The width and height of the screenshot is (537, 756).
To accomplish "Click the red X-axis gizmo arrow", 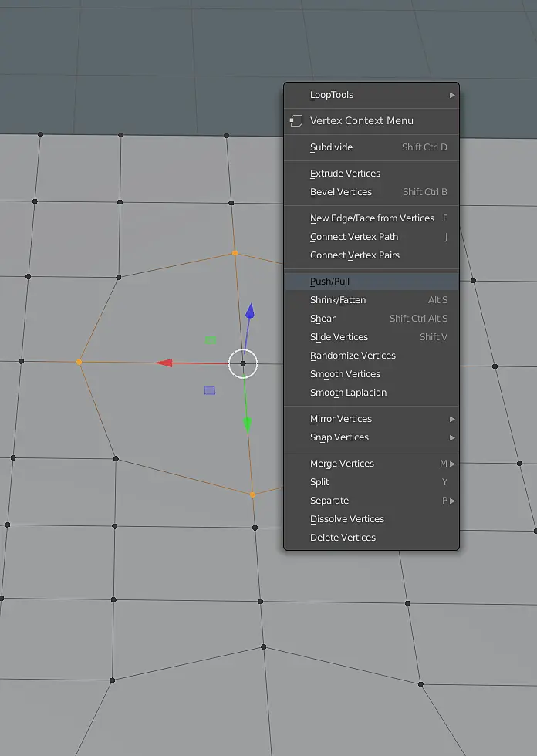I will tap(164, 363).
